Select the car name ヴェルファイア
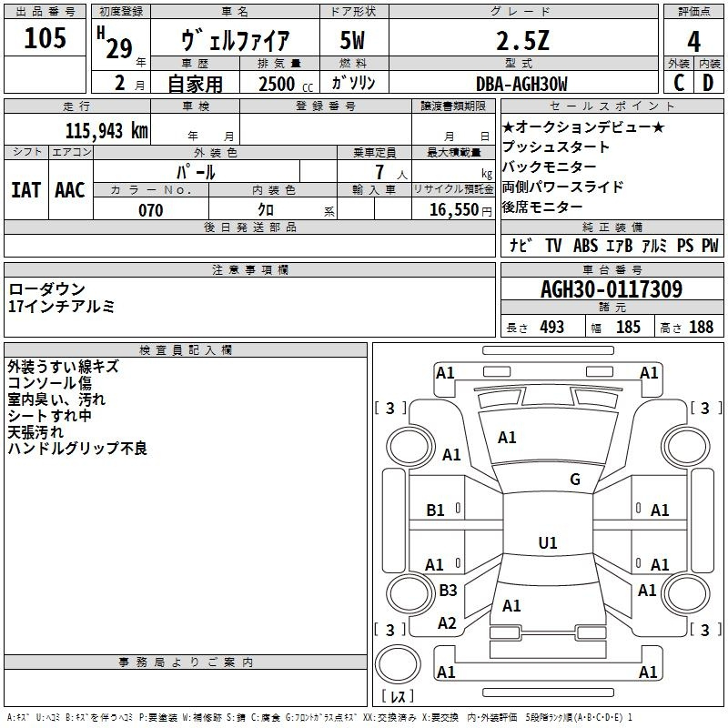 tap(235, 40)
